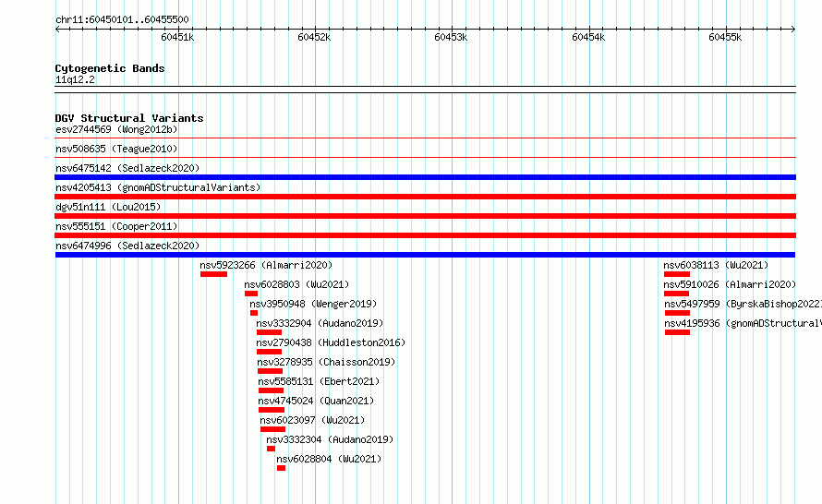Select the red bar under nsv555151
The image size is (822, 504).
425,235
